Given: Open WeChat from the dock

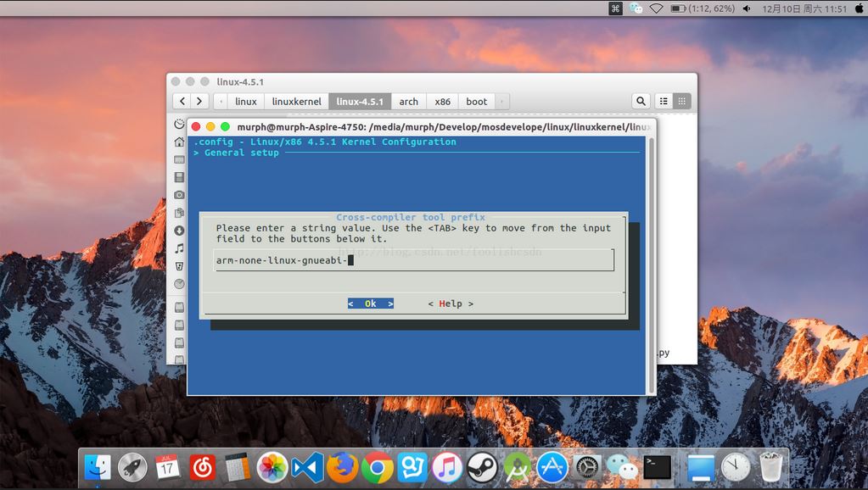Looking at the screenshot, I should [x=622, y=469].
